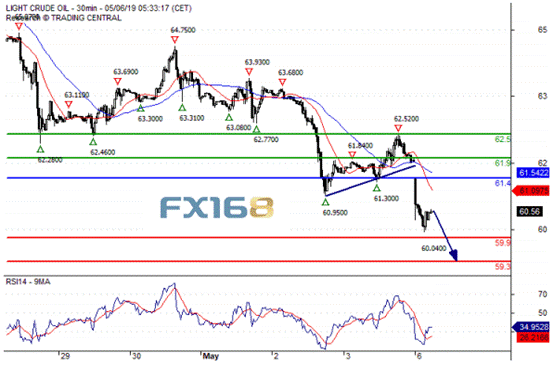Click the red peak marker under 63.1190
The height and width of the screenshot is (366, 554).
tap(69, 104)
